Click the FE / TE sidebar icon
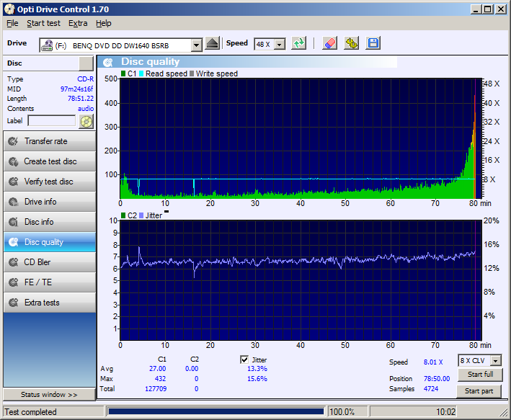Screen dimensions: 511x420 point(14,282)
